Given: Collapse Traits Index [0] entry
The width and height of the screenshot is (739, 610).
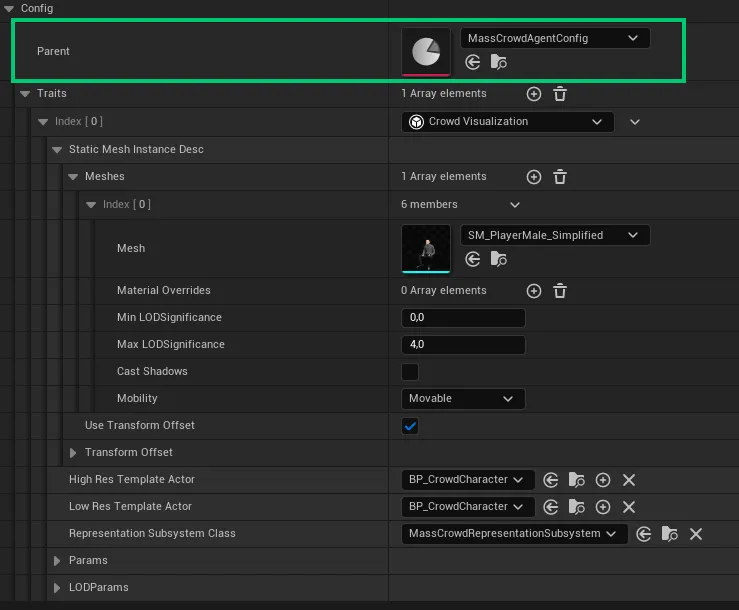Looking at the screenshot, I should [43, 122].
